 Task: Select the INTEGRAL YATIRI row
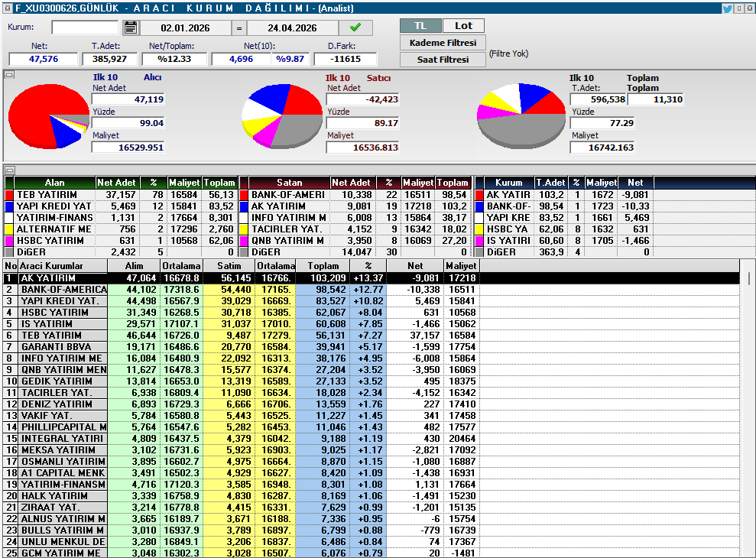click(x=372, y=439)
